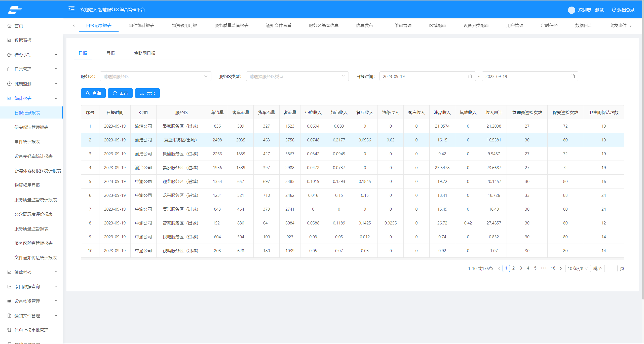
Task: Expand the 待办事项 menu
Action: click(31, 55)
